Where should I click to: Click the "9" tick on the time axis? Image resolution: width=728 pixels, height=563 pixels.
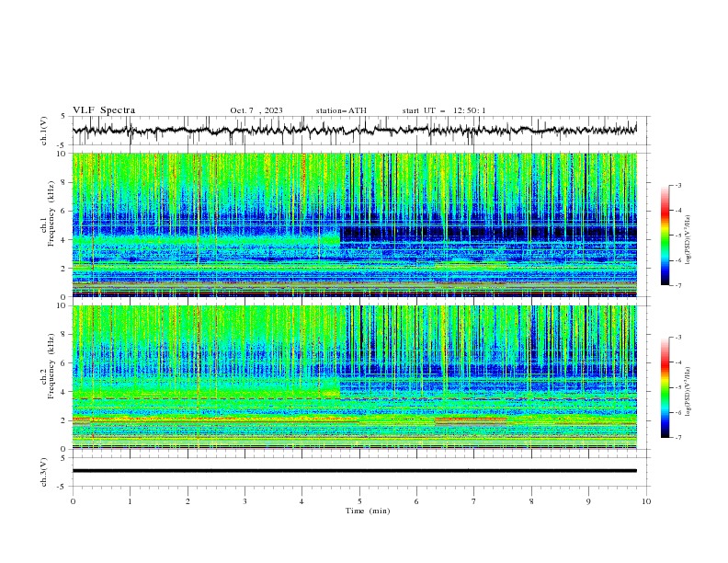(588, 501)
